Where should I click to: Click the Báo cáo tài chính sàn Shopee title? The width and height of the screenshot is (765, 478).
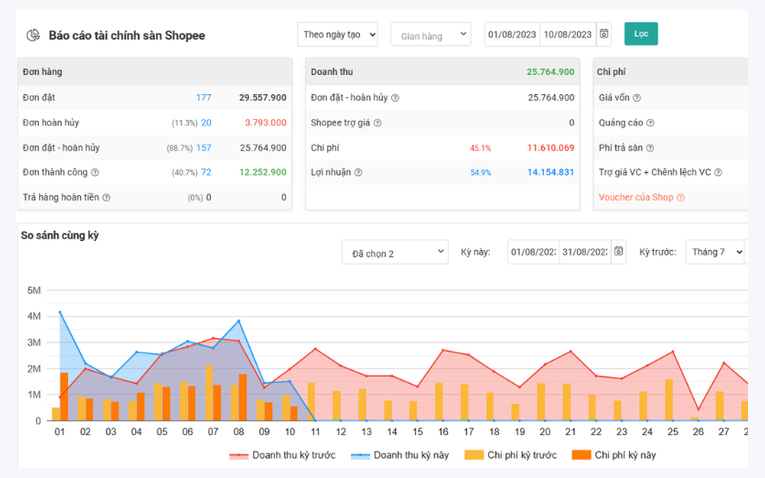pyautogui.click(x=127, y=36)
